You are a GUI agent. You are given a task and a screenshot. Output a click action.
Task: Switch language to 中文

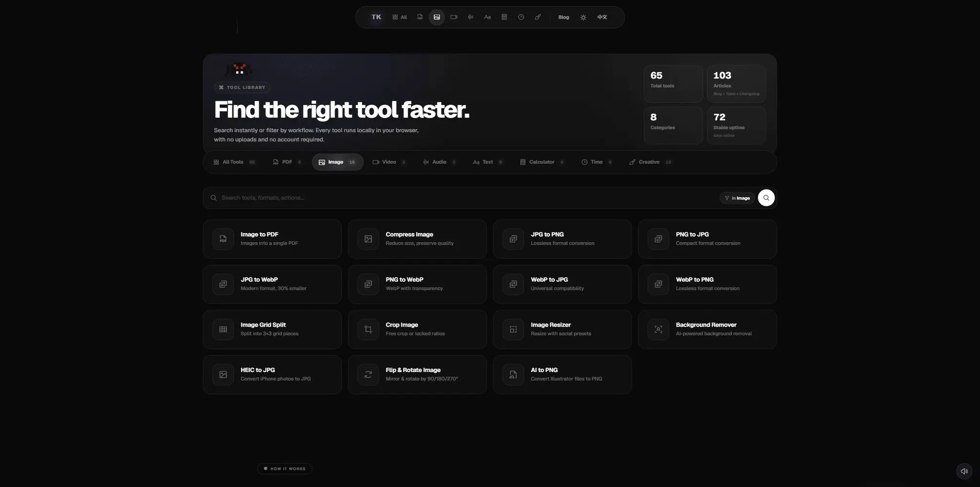[x=602, y=17]
